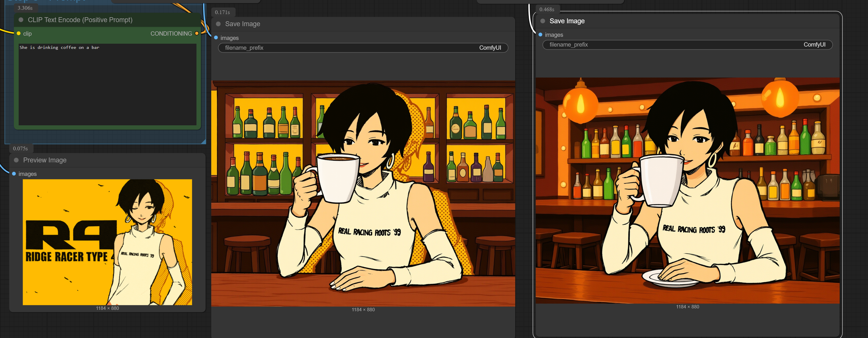This screenshot has height=338, width=868.
Task: Click the middle Save Image node's images input connector
Action: [x=216, y=38]
